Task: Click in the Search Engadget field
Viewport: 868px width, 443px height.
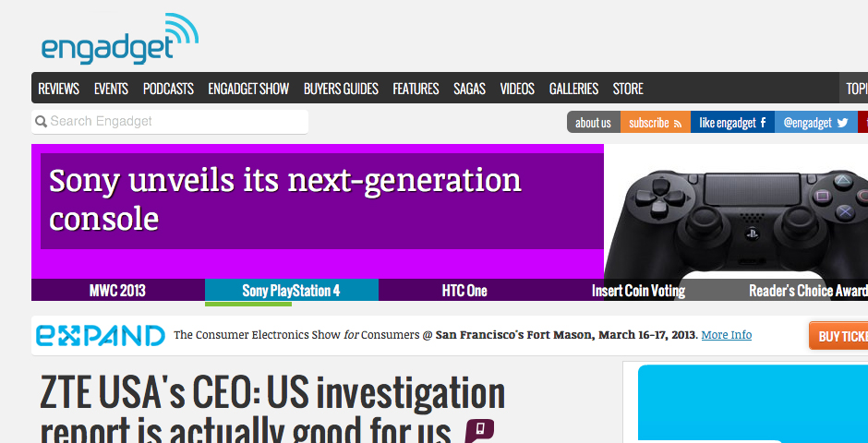Action: (170, 122)
